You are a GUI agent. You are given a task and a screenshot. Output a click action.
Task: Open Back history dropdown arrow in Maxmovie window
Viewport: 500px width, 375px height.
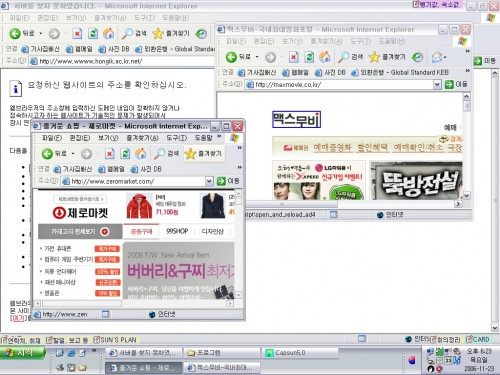(257, 57)
